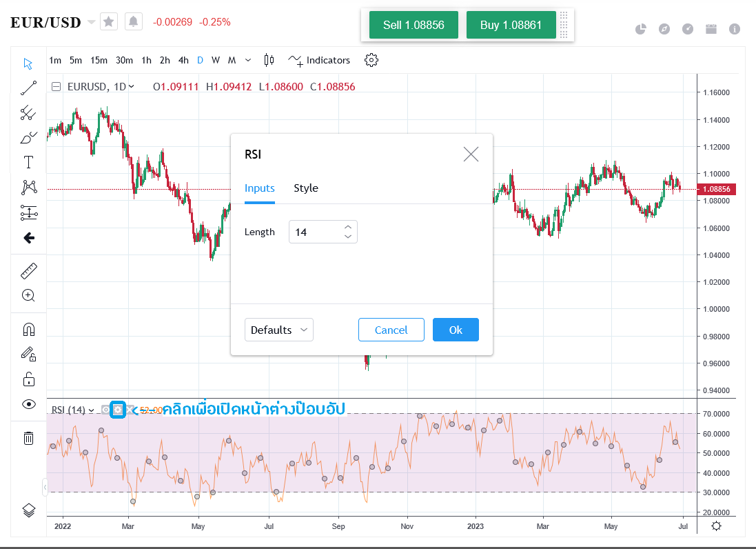Viewport: 756px width, 549px height.
Task: Pick the ruler measure tool
Action: (x=28, y=270)
